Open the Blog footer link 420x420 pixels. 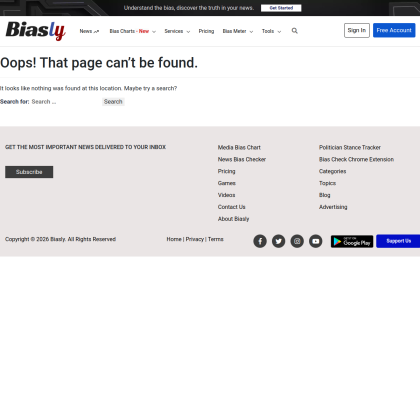pyautogui.click(x=324, y=195)
